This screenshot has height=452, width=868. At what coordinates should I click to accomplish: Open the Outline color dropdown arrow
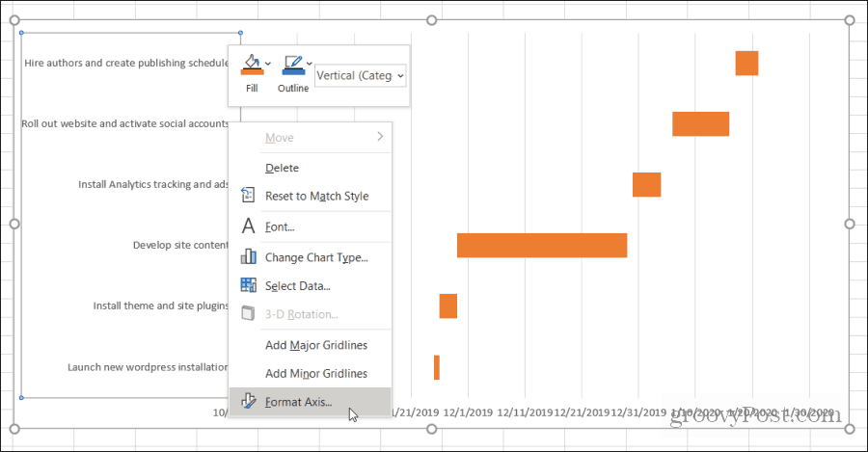click(310, 64)
